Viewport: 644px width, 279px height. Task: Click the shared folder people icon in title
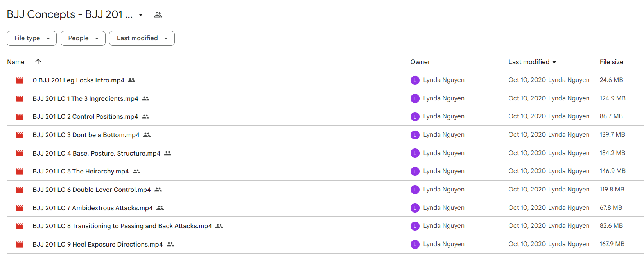(158, 15)
